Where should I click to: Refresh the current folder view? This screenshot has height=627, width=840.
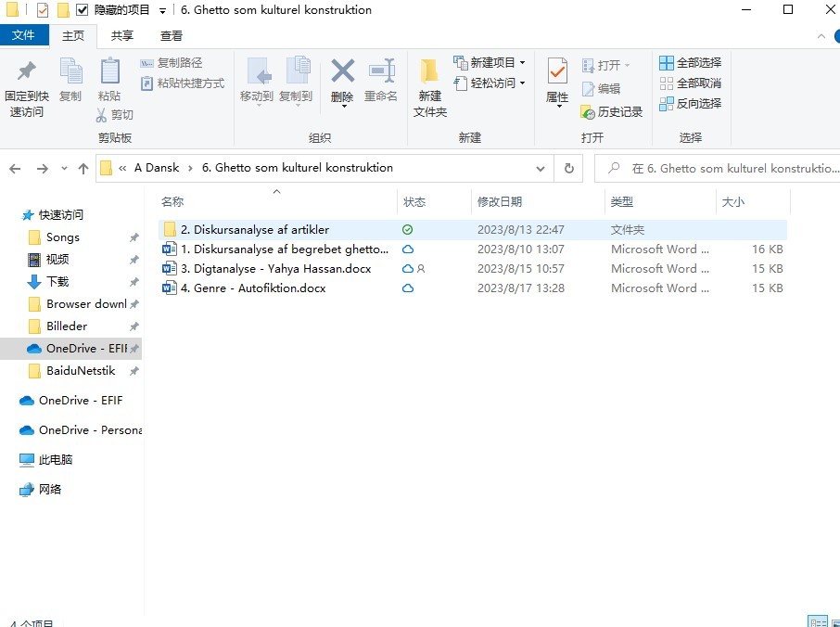point(569,168)
